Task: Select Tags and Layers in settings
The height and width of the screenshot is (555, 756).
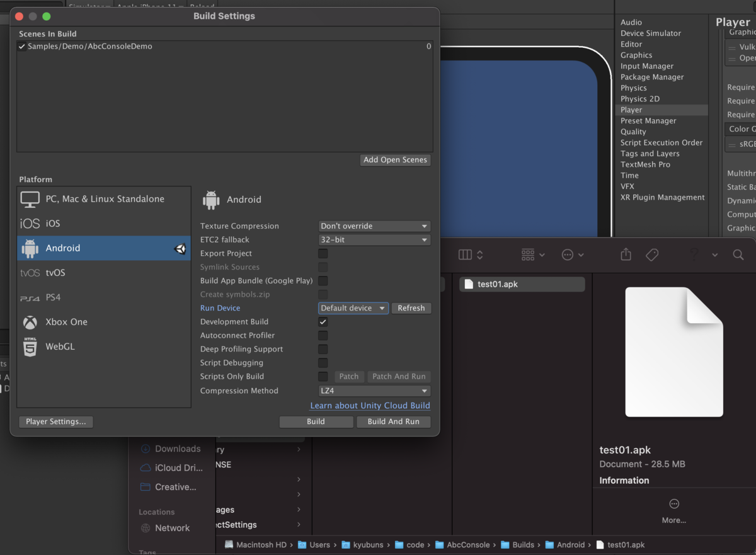Action: [x=650, y=154]
